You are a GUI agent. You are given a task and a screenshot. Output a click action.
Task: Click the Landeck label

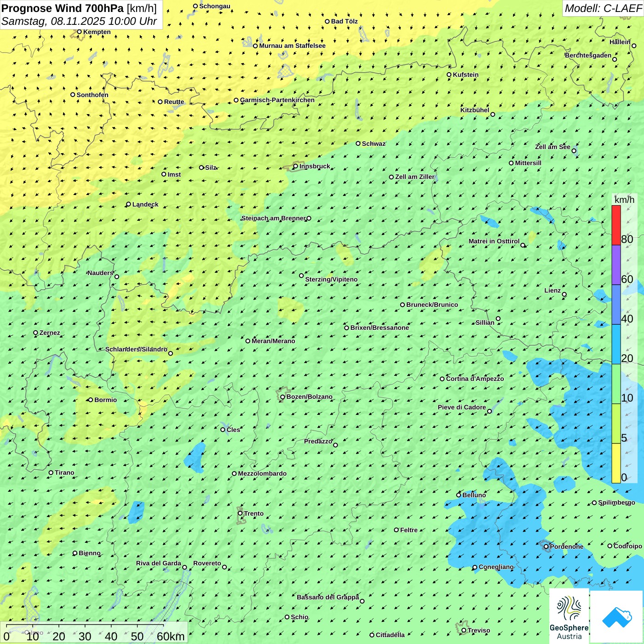(145, 204)
